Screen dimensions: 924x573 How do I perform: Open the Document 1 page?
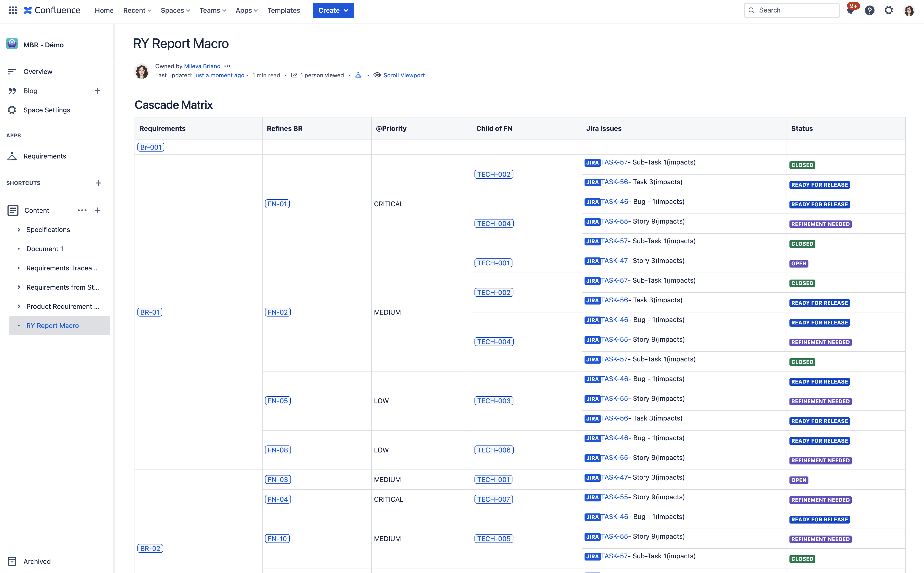(45, 249)
